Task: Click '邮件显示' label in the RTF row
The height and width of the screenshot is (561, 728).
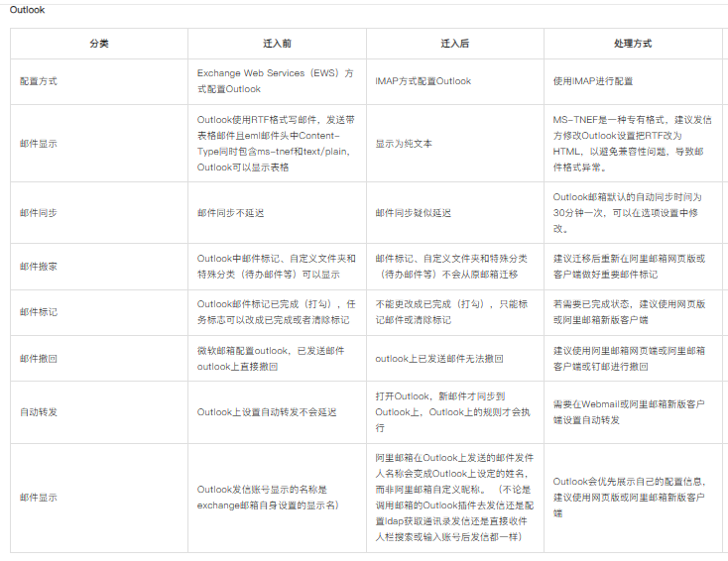Action: coord(39,144)
